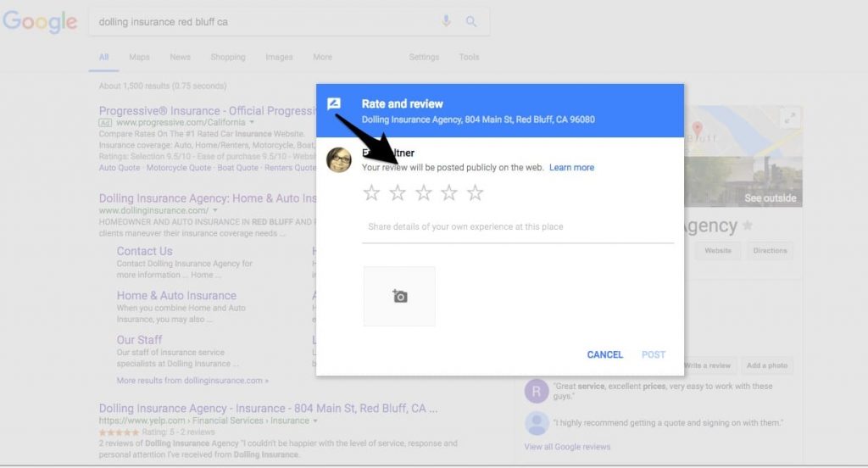This screenshot has height=468, width=868.
Task: Open Progressive Insurance ad result title
Action: point(207,111)
